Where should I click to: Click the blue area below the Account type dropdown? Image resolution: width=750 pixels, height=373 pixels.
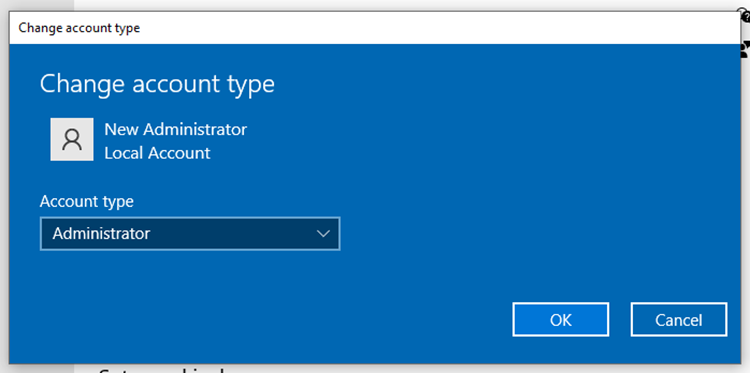(x=190, y=277)
